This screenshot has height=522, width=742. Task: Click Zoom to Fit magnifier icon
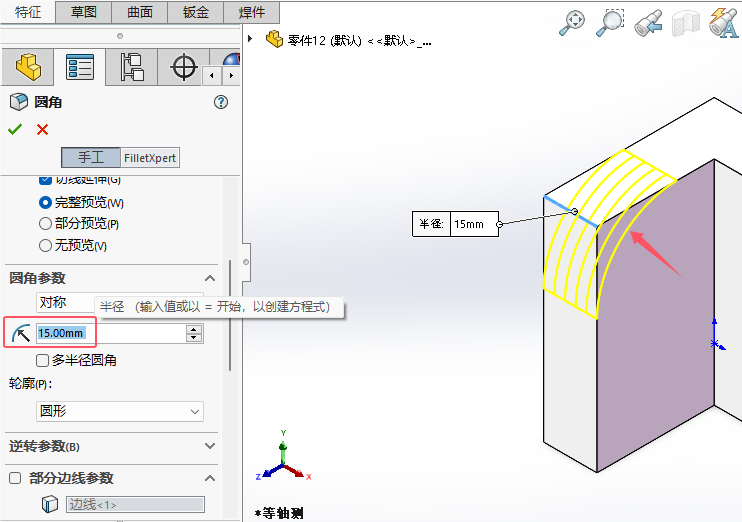[572, 22]
